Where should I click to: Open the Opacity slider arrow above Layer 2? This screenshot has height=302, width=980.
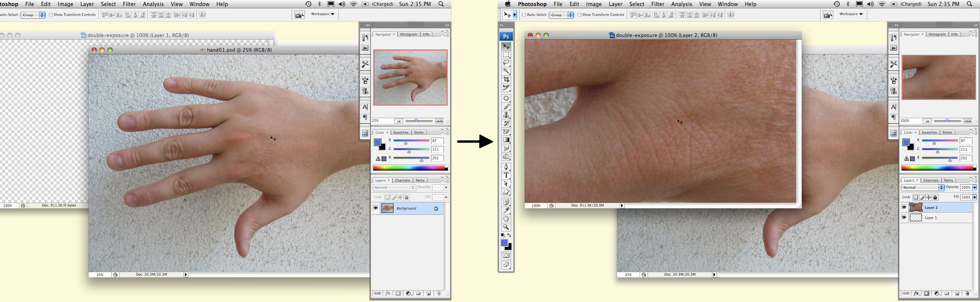point(974,187)
